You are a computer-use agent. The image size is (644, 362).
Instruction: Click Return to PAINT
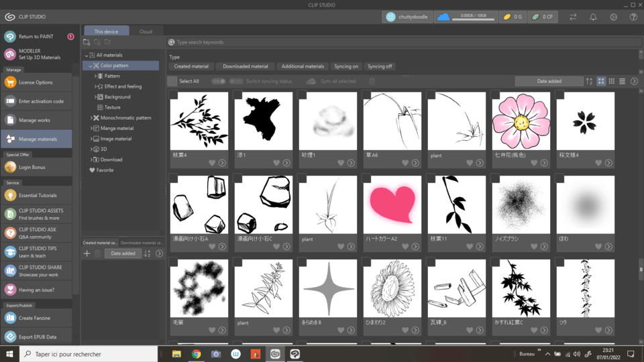click(x=36, y=36)
